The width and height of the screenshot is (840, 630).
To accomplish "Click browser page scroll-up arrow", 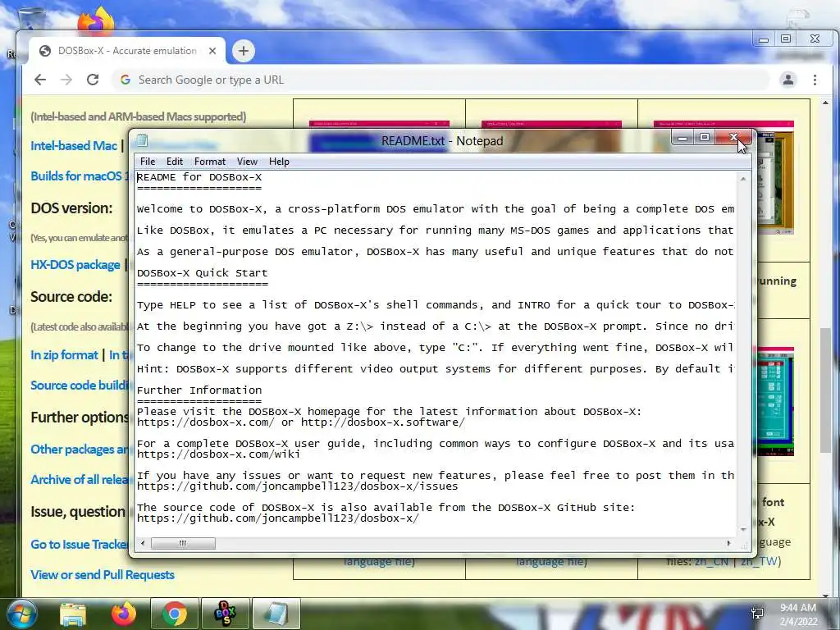I will coord(825,103).
